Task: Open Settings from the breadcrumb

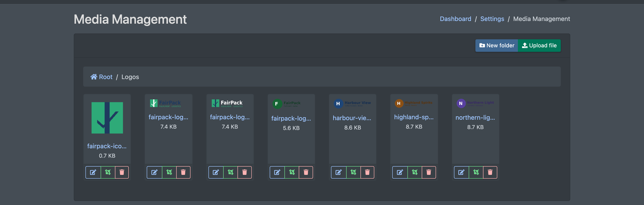Action: [492, 19]
